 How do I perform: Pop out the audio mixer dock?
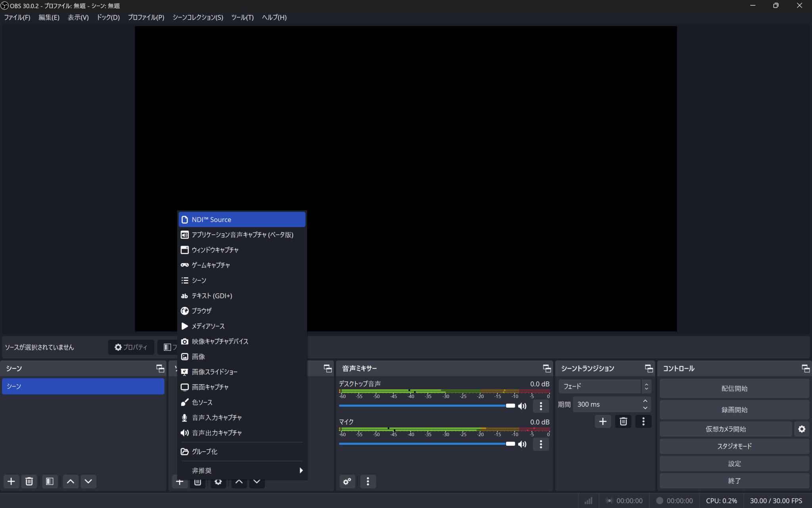(x=546, y=368)
